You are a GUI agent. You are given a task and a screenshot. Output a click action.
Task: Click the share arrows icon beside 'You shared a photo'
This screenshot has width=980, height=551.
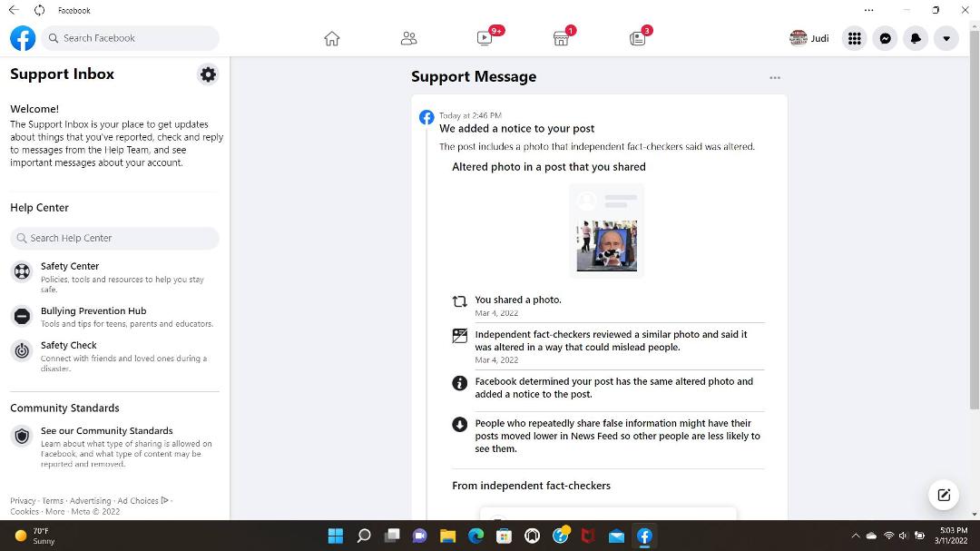coord(459,301)
